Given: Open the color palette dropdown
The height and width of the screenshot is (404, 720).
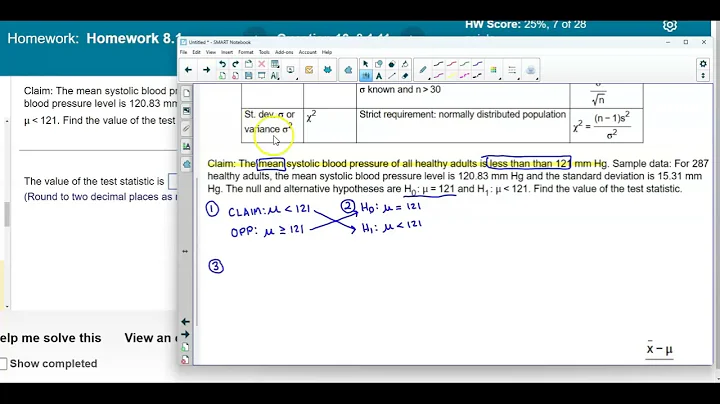Looking at the screenshot, I should point(494,70).
